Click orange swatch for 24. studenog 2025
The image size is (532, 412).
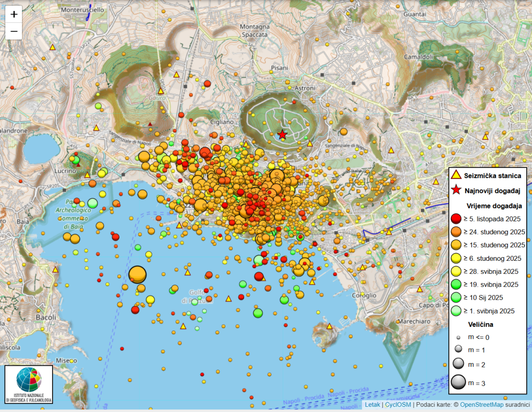(457, 232)
